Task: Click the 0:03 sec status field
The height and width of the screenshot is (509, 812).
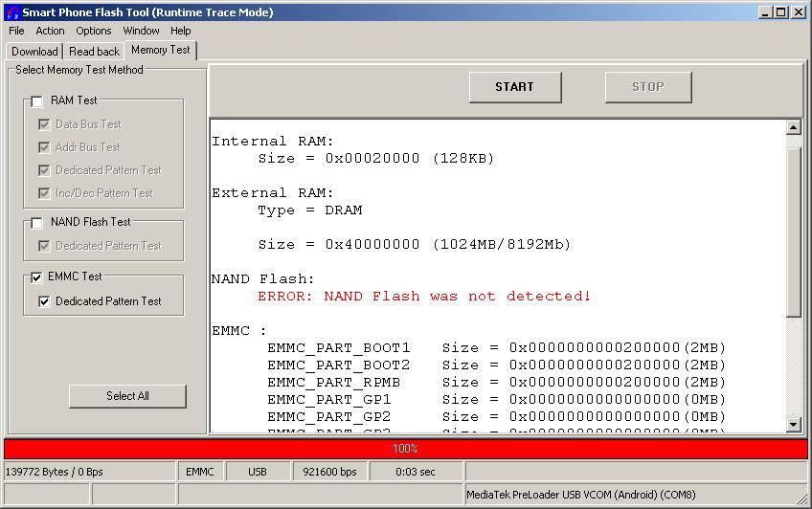Action: (416, 472)
